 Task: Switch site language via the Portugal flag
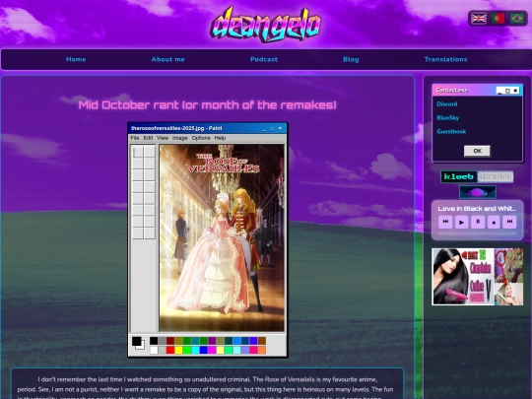coord(498,18)
